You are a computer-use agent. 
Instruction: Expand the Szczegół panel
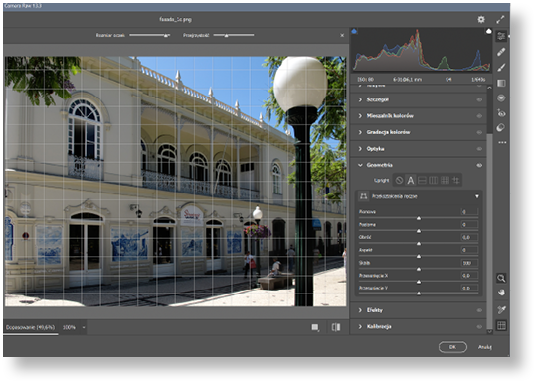click(360, 99)
